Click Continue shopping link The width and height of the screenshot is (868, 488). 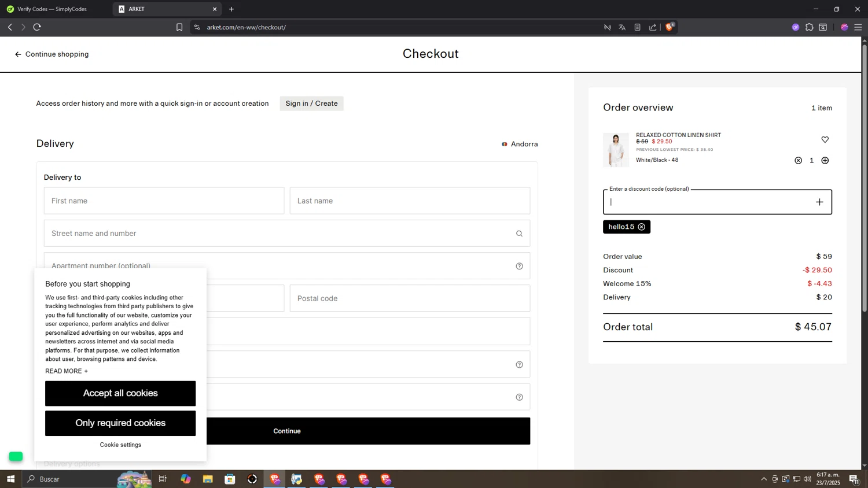(x=57, y=54)
